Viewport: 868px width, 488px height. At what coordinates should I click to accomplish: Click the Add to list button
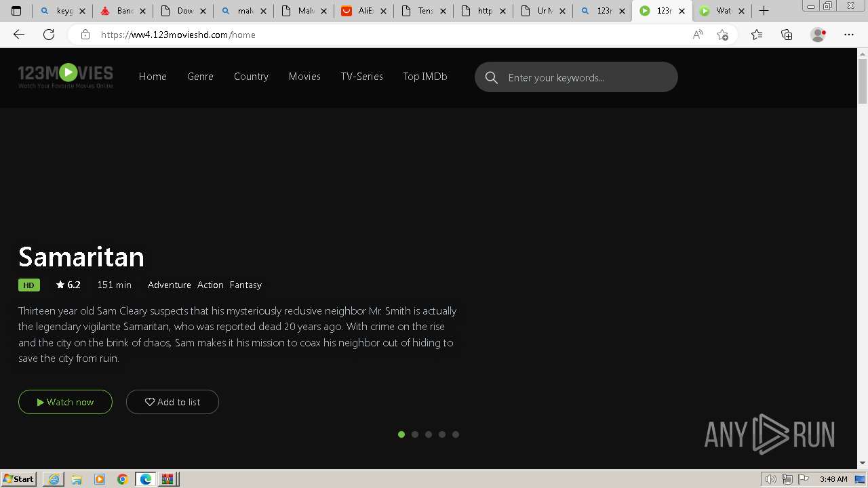pyautogui.click(x=172, y=402)
